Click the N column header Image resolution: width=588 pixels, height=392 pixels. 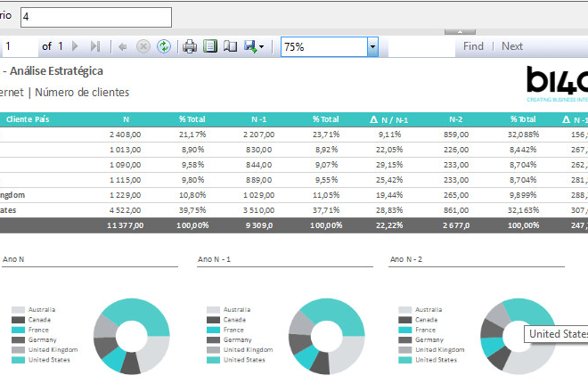tap(126, 119)
